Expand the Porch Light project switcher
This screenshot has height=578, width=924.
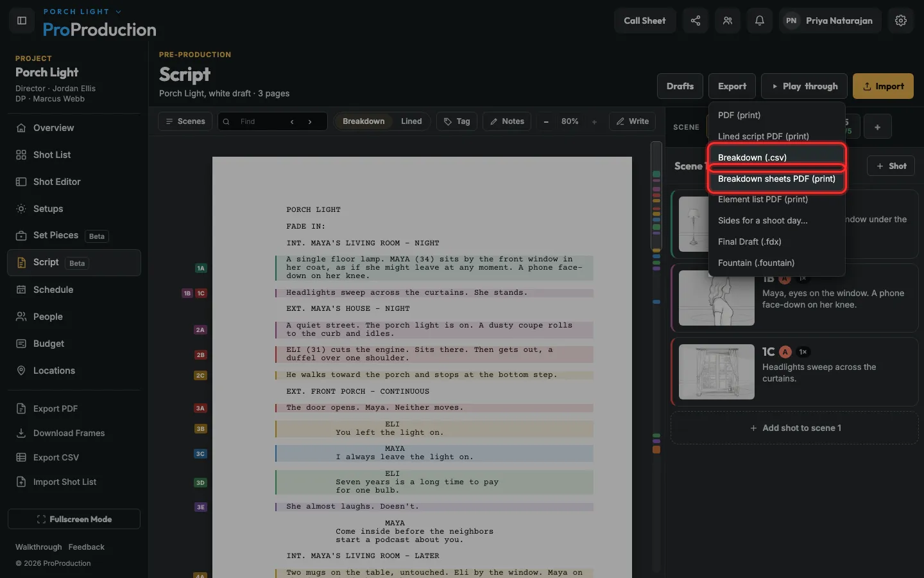tap(82, 12)
